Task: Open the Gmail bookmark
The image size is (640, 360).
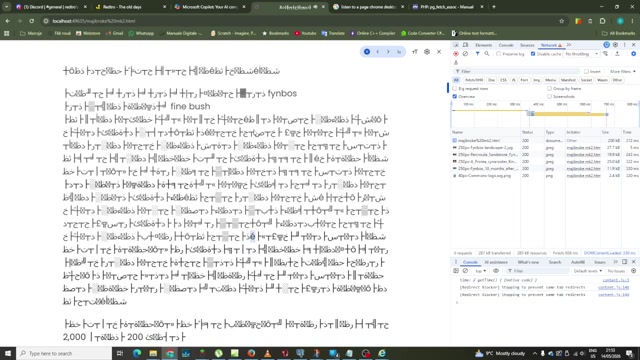Action: click(x=114, y=33)
